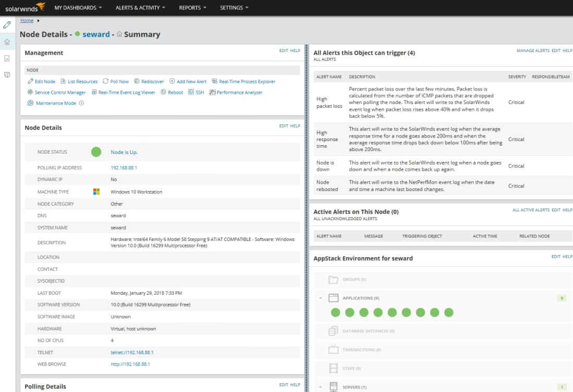Click Edit in the All Alerts panel
573x392 pixels.
pos(556,51)
